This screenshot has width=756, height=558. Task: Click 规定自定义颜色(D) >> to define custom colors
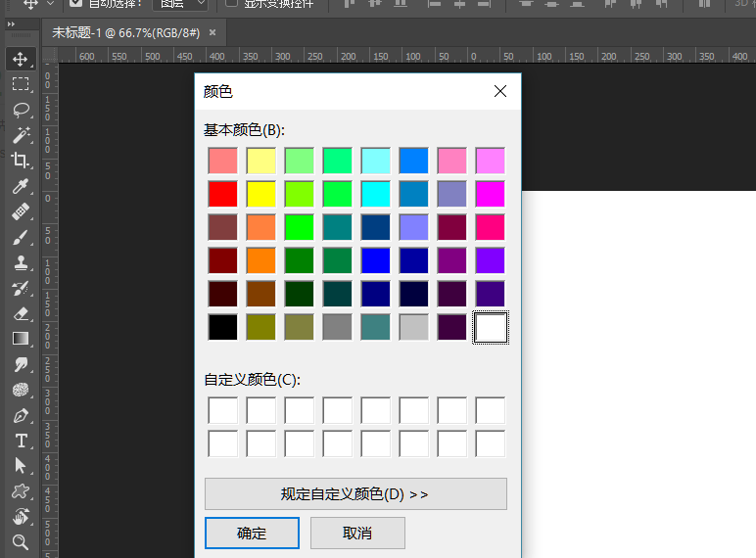(x=355, y=494)
